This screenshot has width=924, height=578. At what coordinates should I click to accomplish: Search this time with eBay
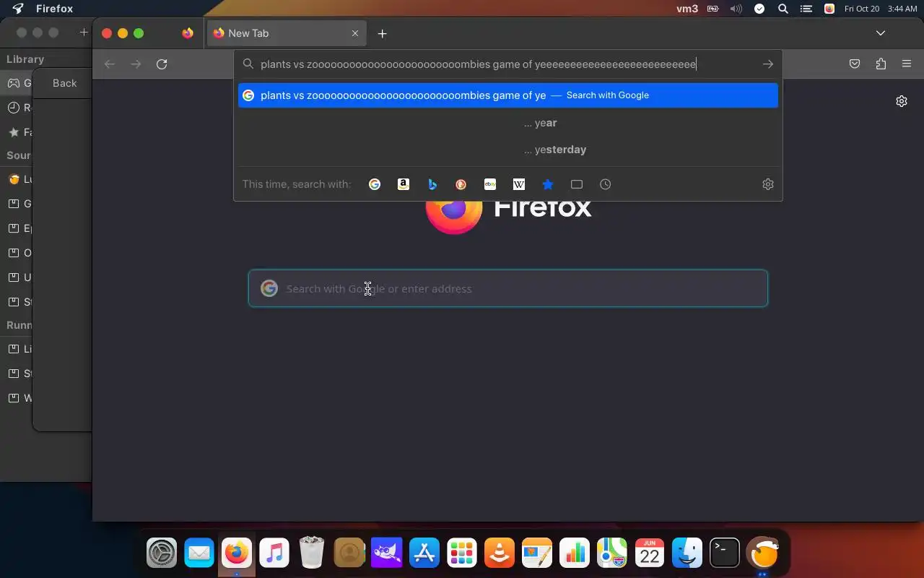tap(490, 184)
